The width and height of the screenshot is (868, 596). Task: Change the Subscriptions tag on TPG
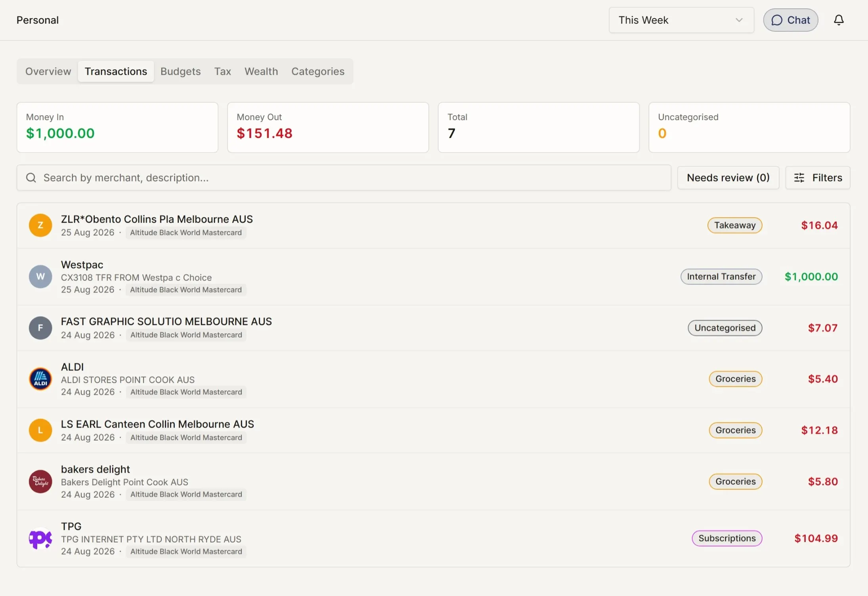pyautogui.click(x=727, y=539)
